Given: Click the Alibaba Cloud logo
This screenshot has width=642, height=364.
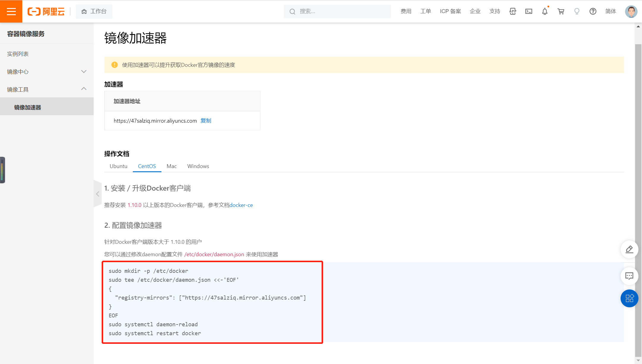Looking at the screenshot, I should (x=46, y=11).
